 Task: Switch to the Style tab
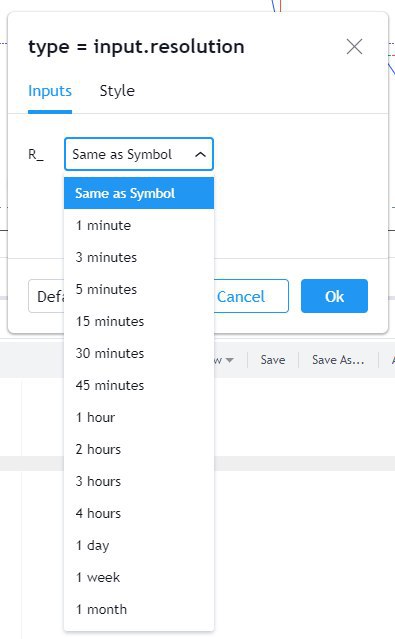coord(117,91)
